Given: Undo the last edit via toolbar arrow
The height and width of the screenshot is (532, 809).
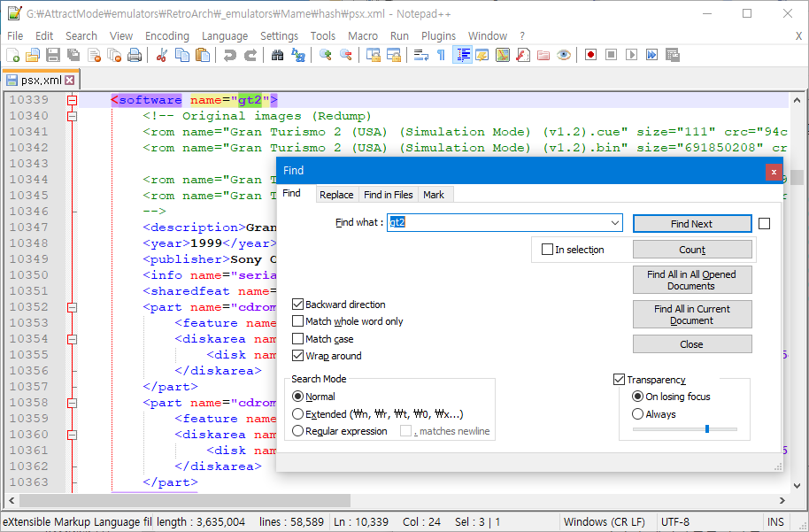Looking at the screenshot, I should (x=229, y=55).
